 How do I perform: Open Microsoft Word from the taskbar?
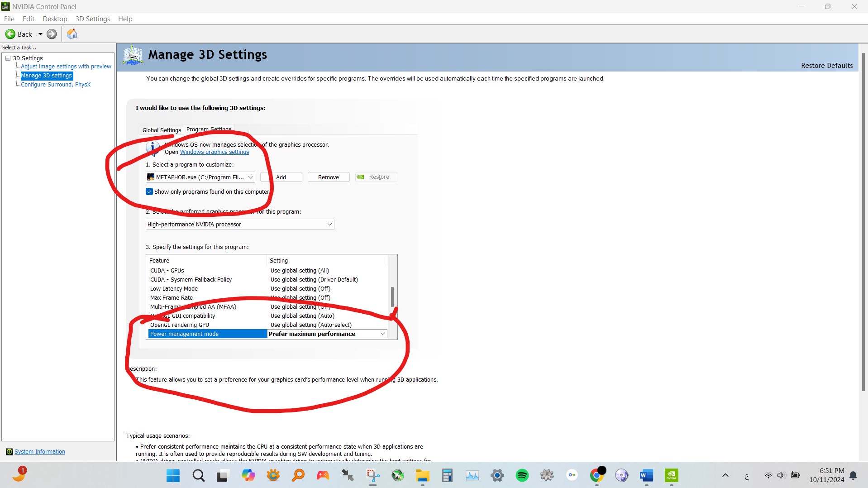[646, 476]
